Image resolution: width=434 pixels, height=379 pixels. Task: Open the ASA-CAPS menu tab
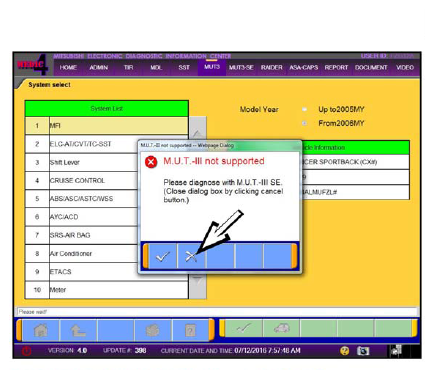pyautogui.click(x=304, y=67)
